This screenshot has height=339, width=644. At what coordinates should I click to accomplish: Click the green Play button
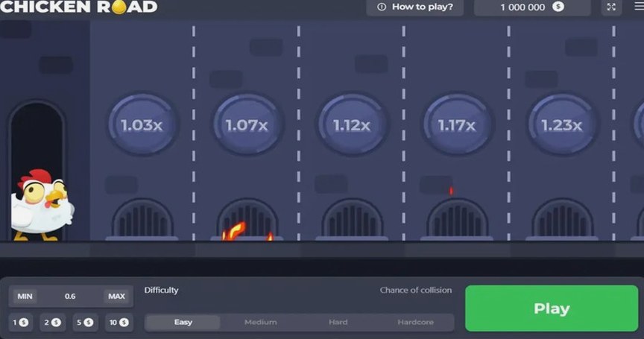[x=552, y=308]
